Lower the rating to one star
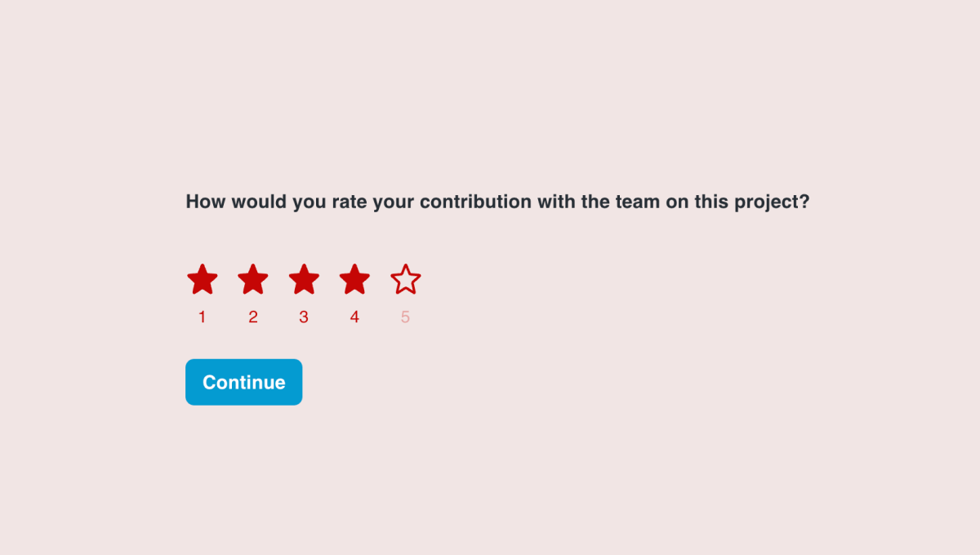This screenshot has height=555, width=980. click(x=203, y=279)
